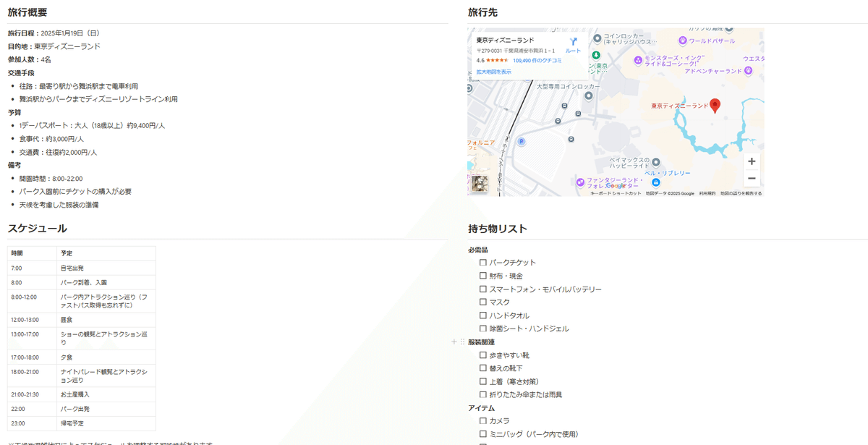Click the Google logo on the map
868x445 pixels.
pos(616,185)
